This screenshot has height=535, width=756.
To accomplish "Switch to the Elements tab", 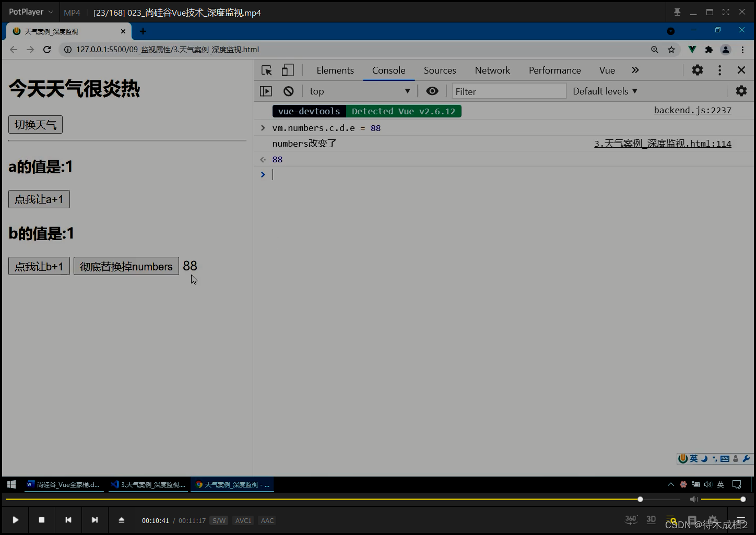I will [x=335, y=70].
